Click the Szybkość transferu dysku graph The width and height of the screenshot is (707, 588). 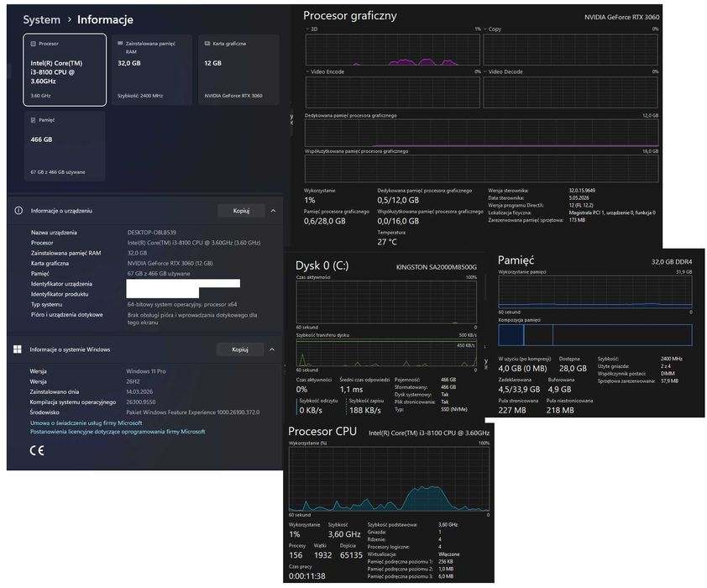tap(386, 353)
